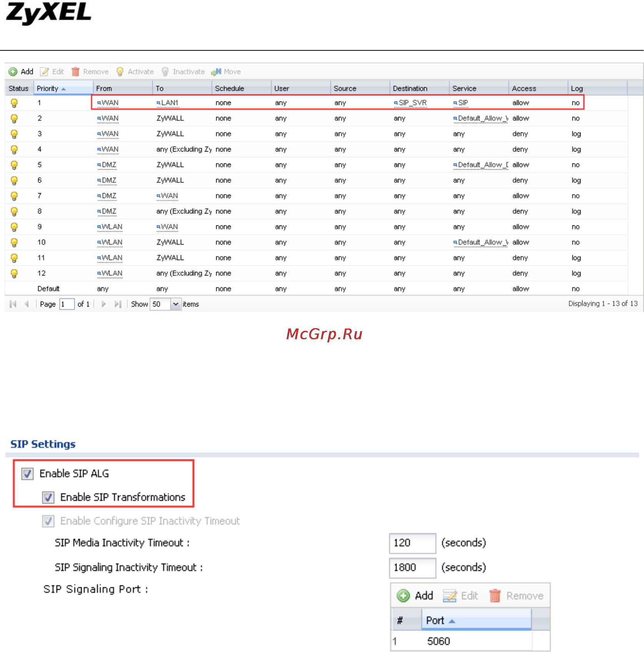Click Add icon in SIP Signaling Port table
Screen dimensions: 644x667
click(403, 596)
